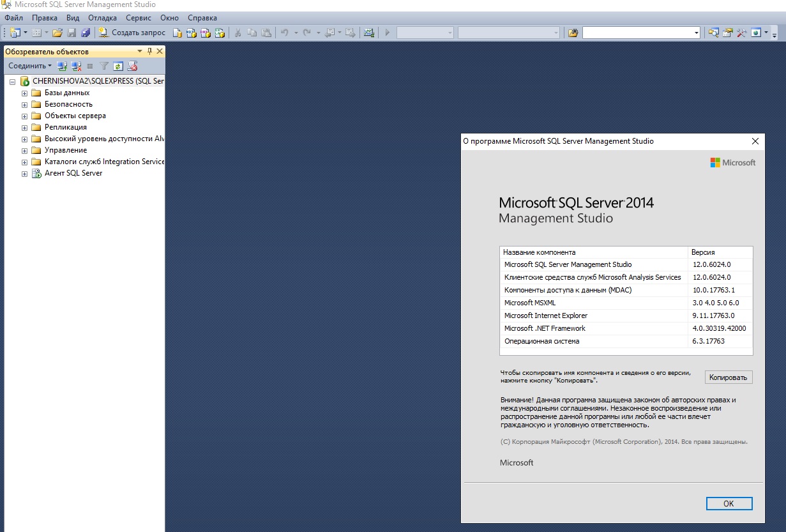Click the Название компонента column header
Screen dimensions: 786x532
click(594, 252)
